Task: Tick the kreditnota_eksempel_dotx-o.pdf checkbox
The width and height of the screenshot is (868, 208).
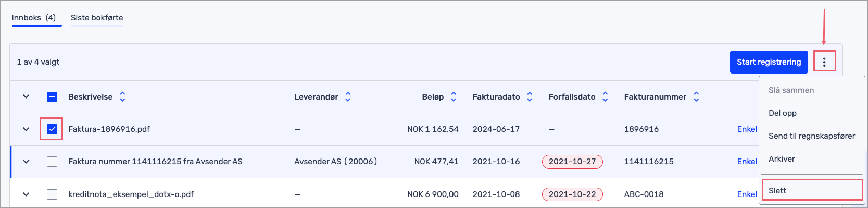Action: (x=52, y=194)
